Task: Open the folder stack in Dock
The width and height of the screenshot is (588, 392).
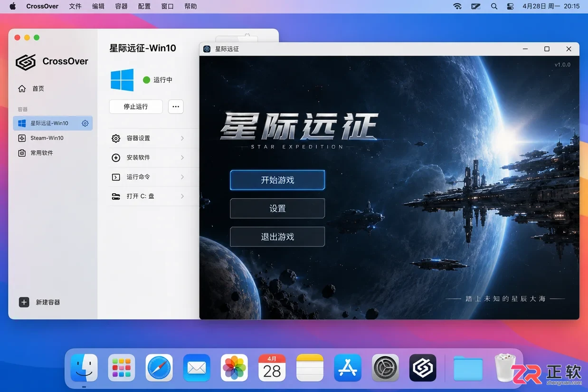Action: (468, 368)
